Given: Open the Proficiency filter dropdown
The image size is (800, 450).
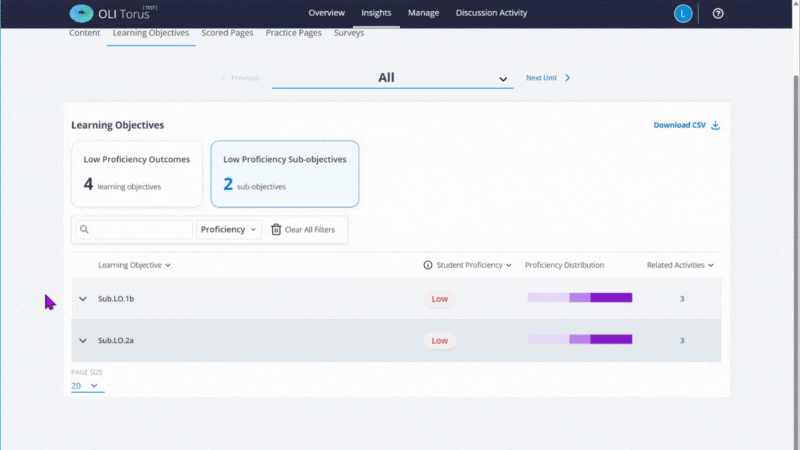Looking at the screenshot, I should click(x=229, y=229).
